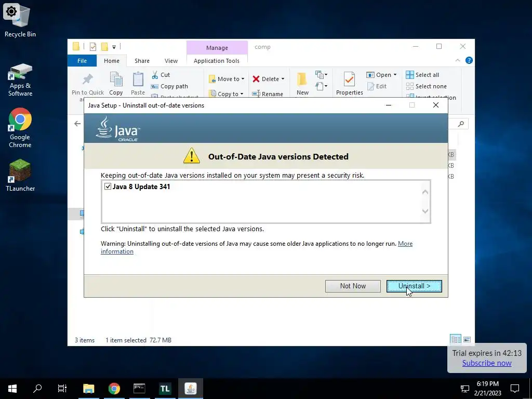This screenshot has height=399, width=532.
Task: Click the Java taskbar icon
Action: [x=190, y=389]
